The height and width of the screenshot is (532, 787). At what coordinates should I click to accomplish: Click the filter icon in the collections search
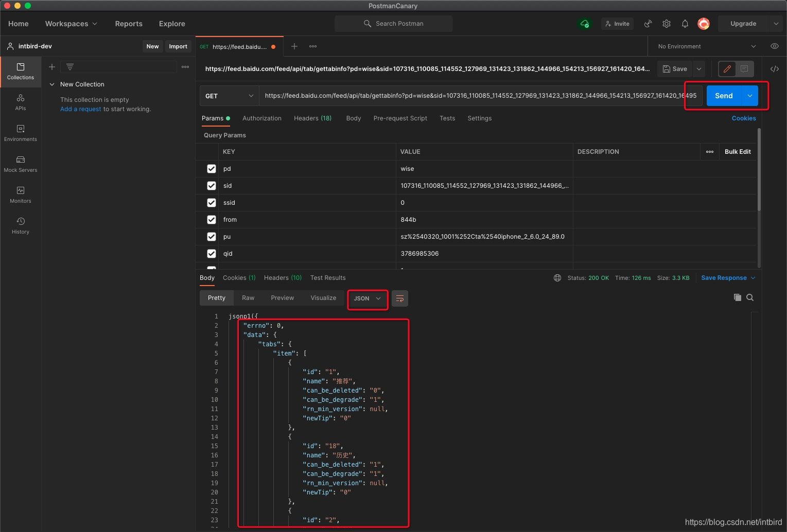[70, 67]
